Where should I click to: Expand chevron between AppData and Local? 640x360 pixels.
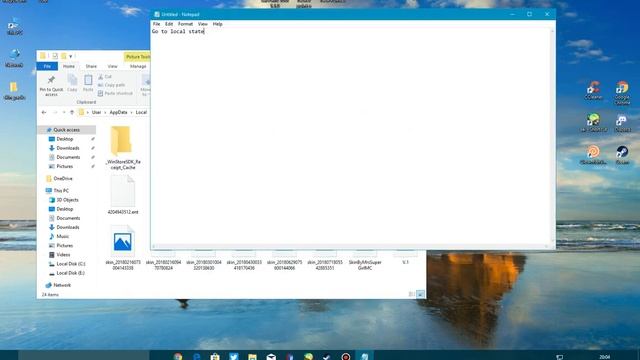point(131,112)
